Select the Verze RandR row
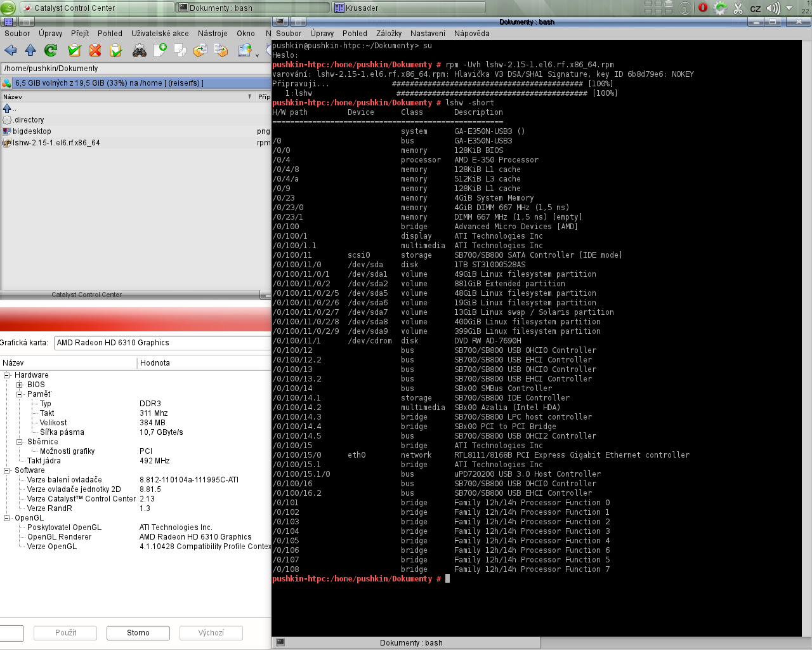The width and height of the screenshot is (812, 650). click(x=136, y=508)
